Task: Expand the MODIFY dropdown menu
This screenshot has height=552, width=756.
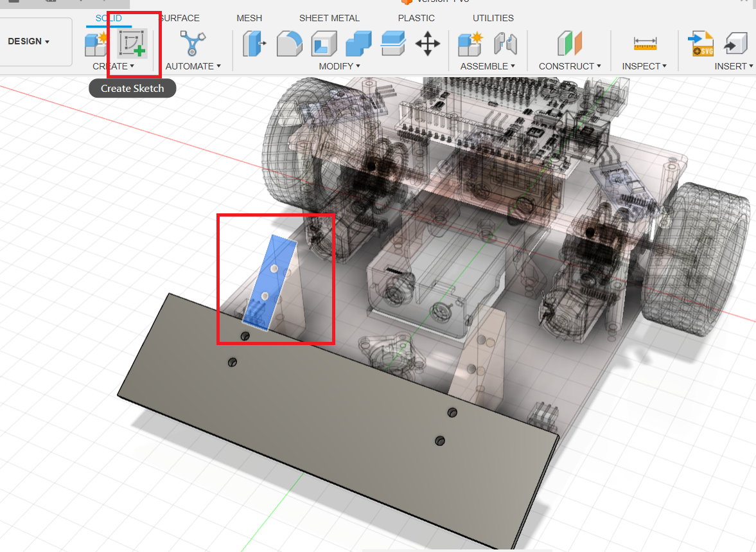Action: point(339,66)
